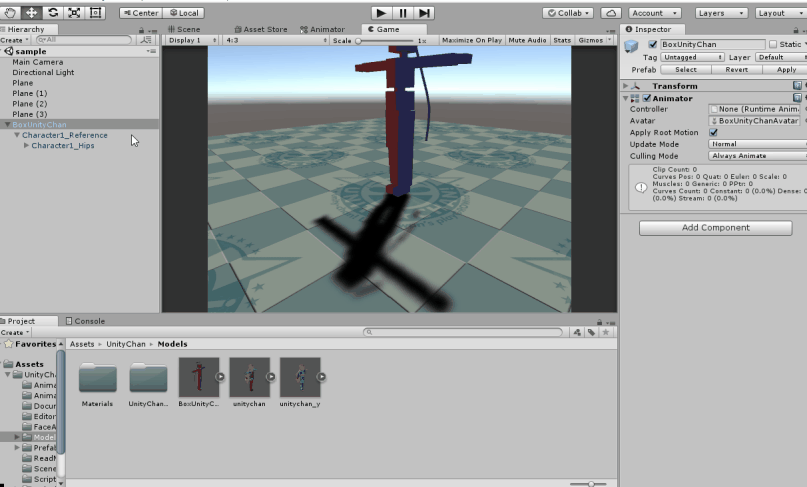Screen dimensions: 807x487
Task: Switch to the Animator tab
Action: [x=322, y=29]
